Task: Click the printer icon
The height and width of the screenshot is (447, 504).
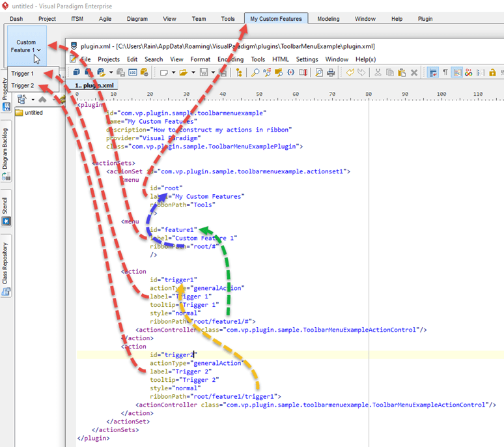Action: [331, 72]
